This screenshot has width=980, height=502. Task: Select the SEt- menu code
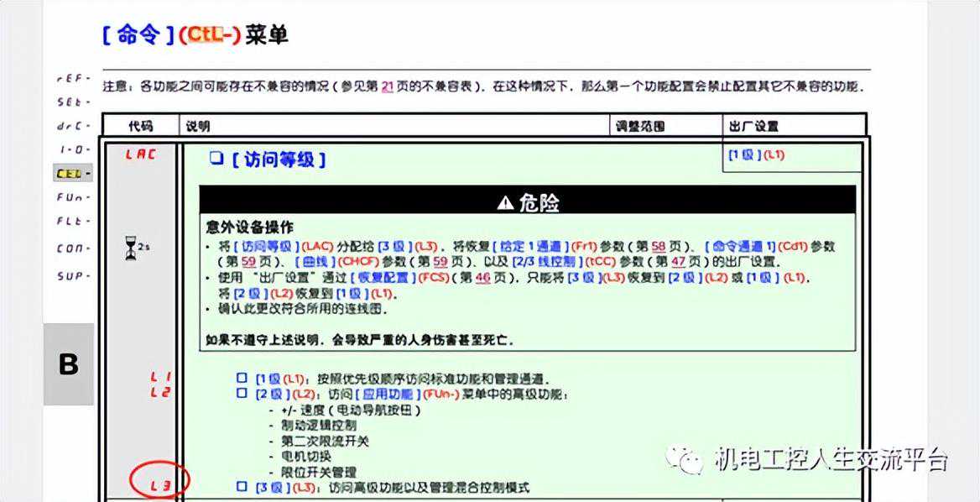coord(72,102)
